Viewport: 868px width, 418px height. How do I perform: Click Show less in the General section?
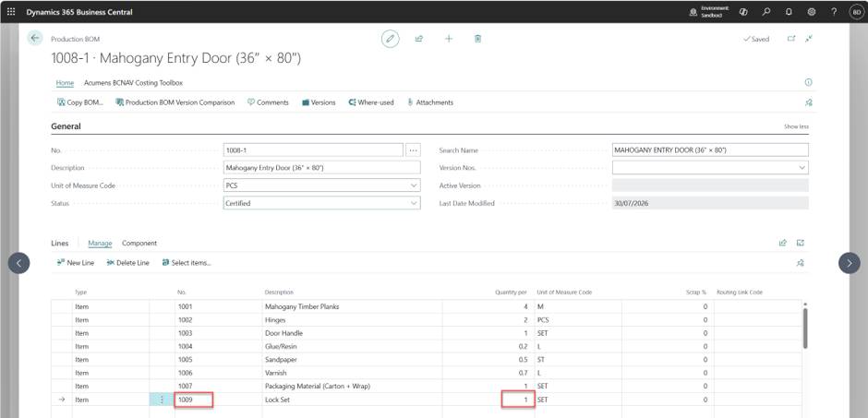tap(796, 126)
